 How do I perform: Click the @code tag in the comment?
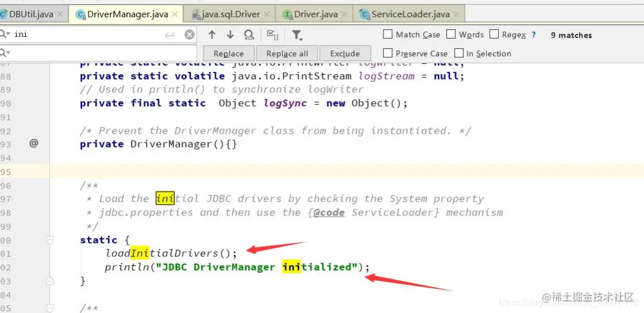point(328,212)
